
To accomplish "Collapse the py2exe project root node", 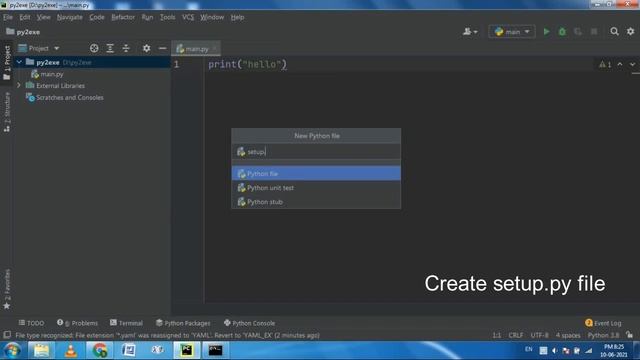I will [19, 62].
